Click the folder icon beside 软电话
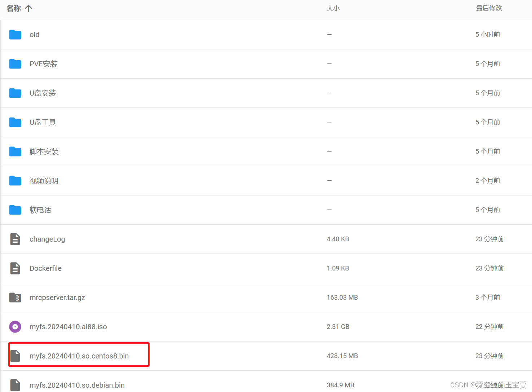This screenshot has height=392, width=532. click(15, 210)
